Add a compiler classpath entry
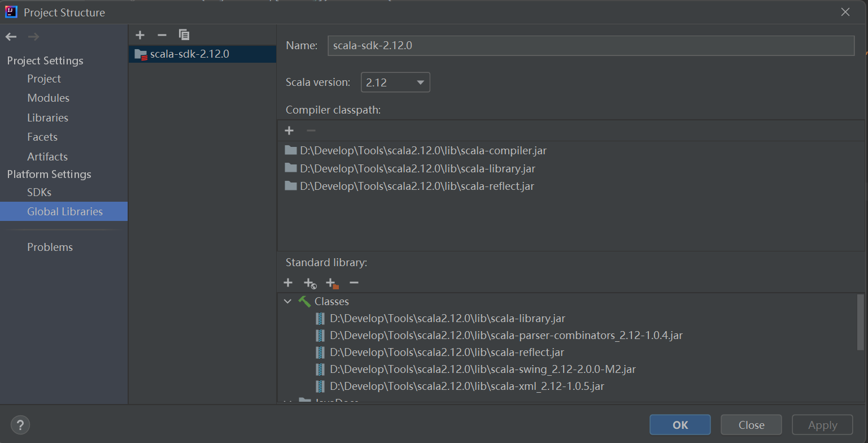This screenshot has height=443, width=868. tap(289, 131)
